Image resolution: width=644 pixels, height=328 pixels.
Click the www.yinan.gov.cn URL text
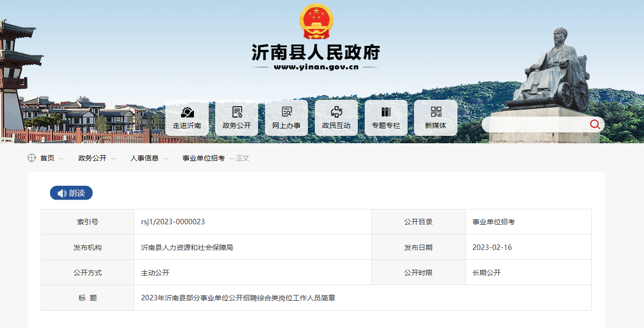316,67
